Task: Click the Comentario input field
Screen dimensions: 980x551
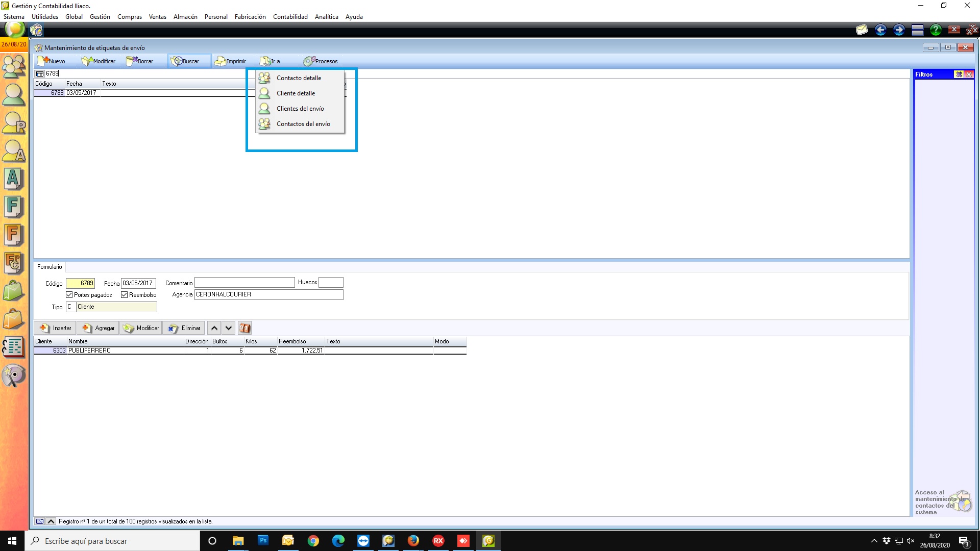Action: pyautogui.click(x=244, y=283)
